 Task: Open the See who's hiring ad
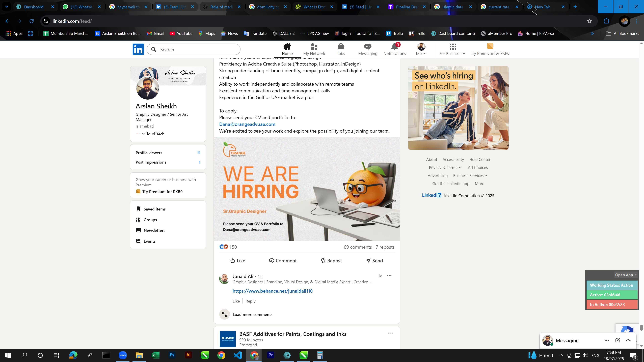[458, 108]
